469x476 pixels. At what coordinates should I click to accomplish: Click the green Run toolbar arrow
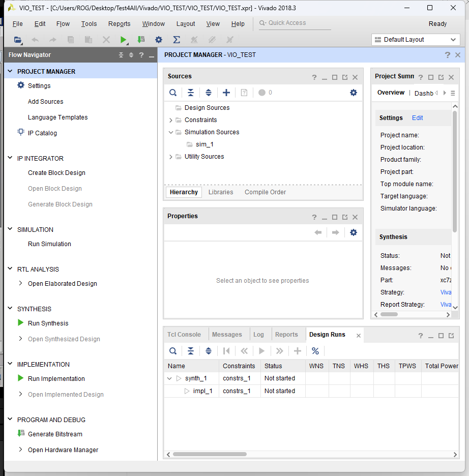pos(123,40)
